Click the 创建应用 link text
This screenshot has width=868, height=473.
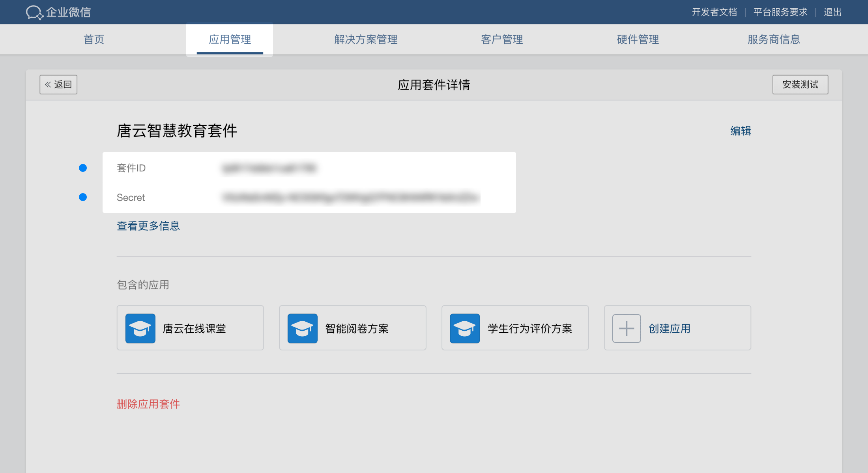[670, 328]
